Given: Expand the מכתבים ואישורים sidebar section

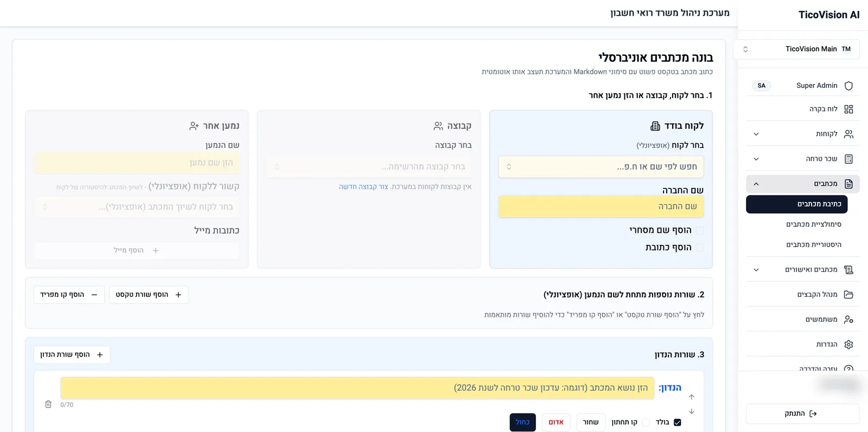Looking at the screenshot, I should tap(756, 270).
